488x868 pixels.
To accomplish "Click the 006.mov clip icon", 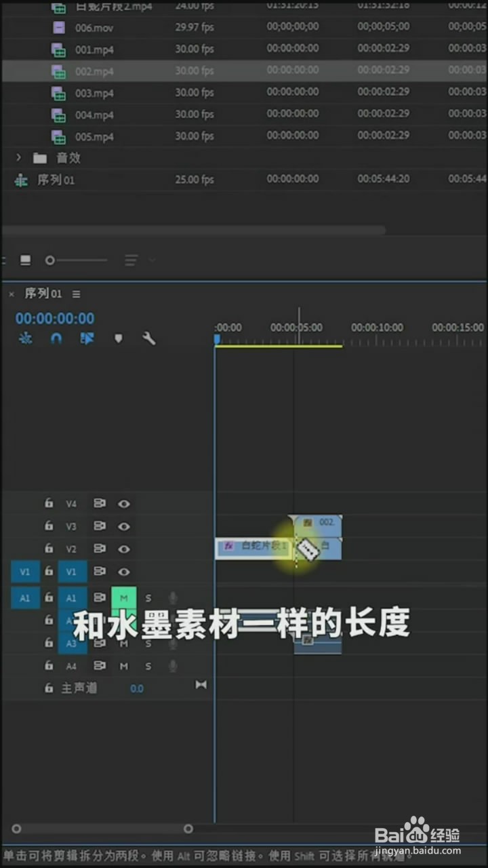I will [x=59, y=28].
